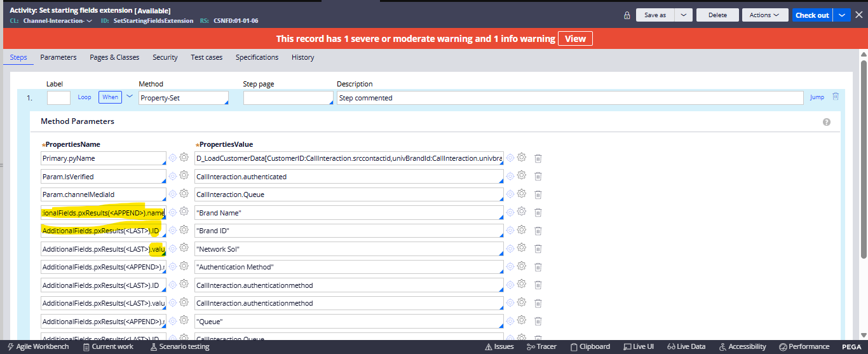
Task: Click the PEGA logo in footer
Action: point(851,346)
